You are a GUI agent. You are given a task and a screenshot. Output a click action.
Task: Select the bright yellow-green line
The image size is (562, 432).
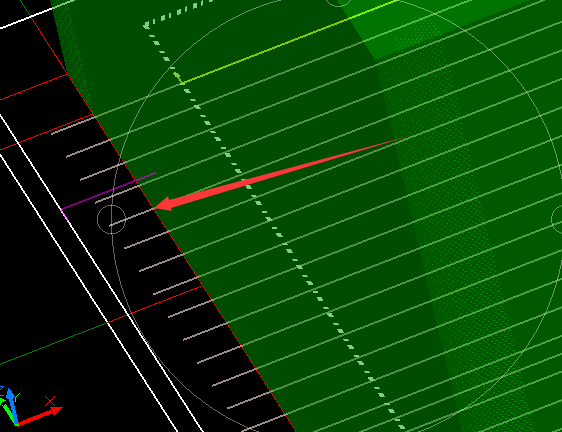coord(287,42)
